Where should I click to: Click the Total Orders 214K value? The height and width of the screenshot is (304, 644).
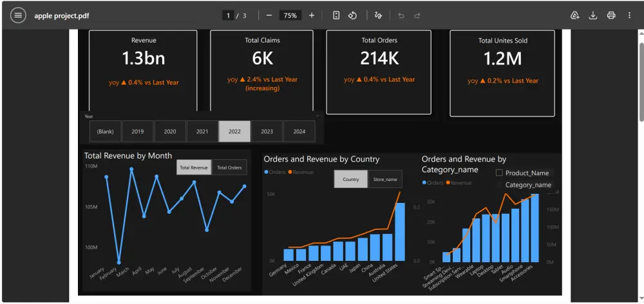[x=379, y=59]
